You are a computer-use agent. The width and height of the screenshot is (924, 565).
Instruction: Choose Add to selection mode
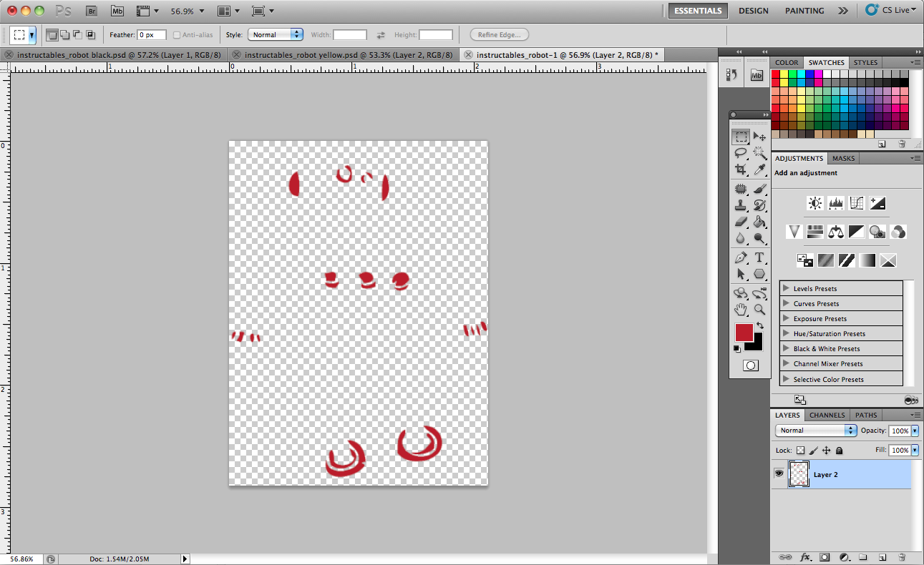(65, 34)
